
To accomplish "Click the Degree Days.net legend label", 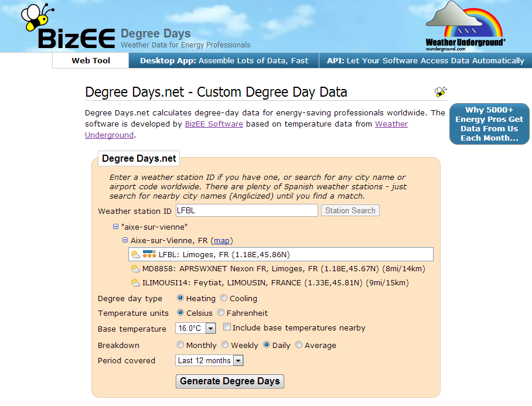I will [139, 158].
